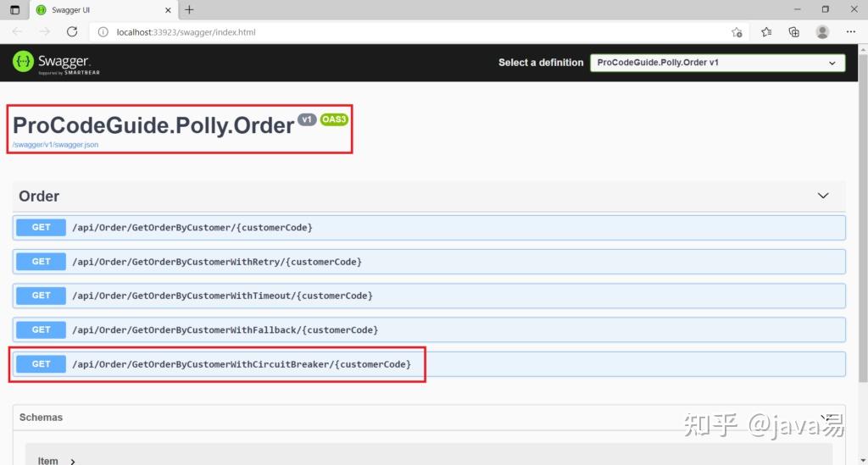This screenshot has width=868, height=465.
Task: Expand GET GetOrderByCustomer/{customerCode} endpoint
Action: (x=429, y=227)
